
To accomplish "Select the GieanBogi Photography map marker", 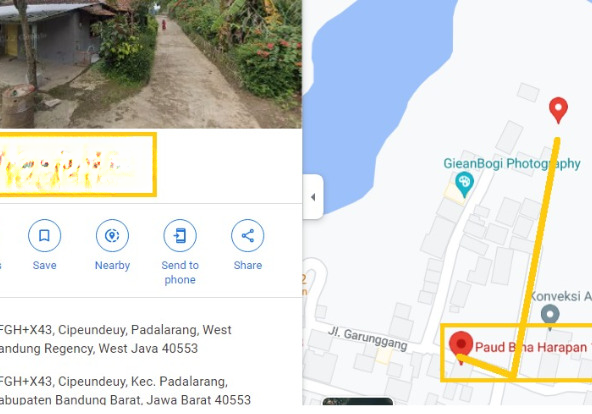I will point(464,184).
